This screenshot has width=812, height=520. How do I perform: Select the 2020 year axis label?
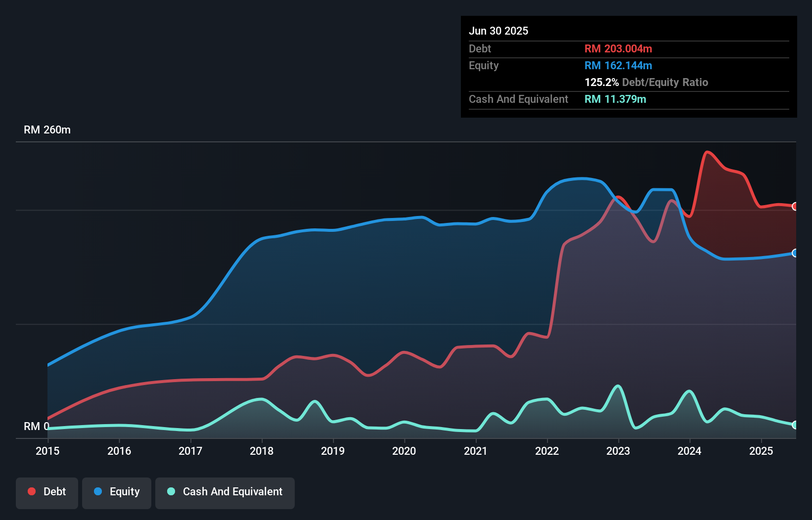(405, 451)
